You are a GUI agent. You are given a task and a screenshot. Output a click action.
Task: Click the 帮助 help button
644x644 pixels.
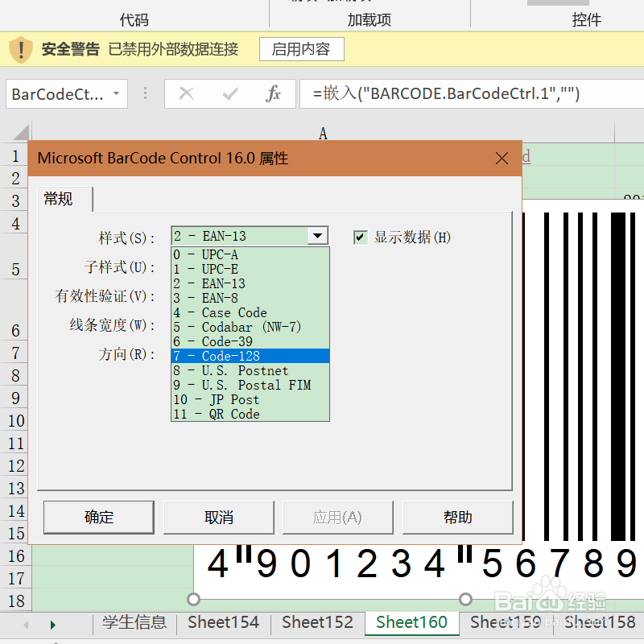click(x=458, y=517)
